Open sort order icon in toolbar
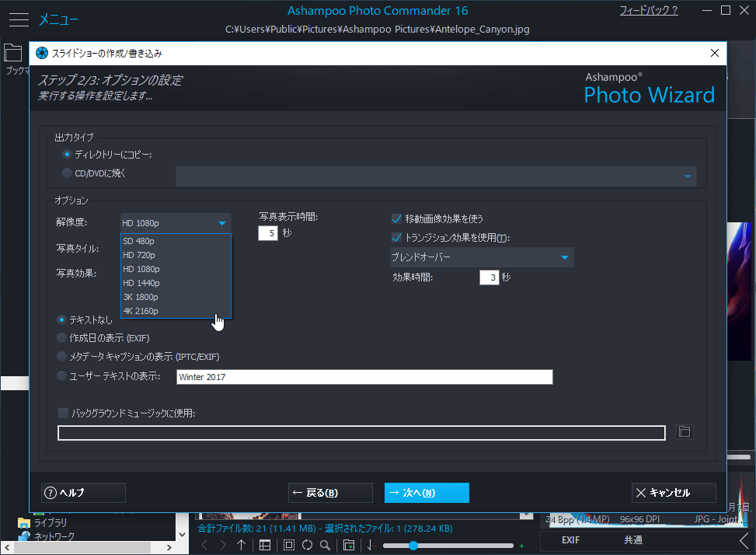The image size is (756, 555). (x=371, y=546)
